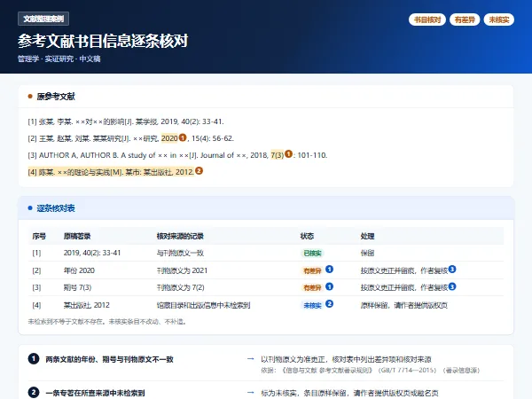This screenshot has height=399, width=532.
Task: Click blue badge 3 in row [2] 处理 column
Action: [x=452, y=269]
